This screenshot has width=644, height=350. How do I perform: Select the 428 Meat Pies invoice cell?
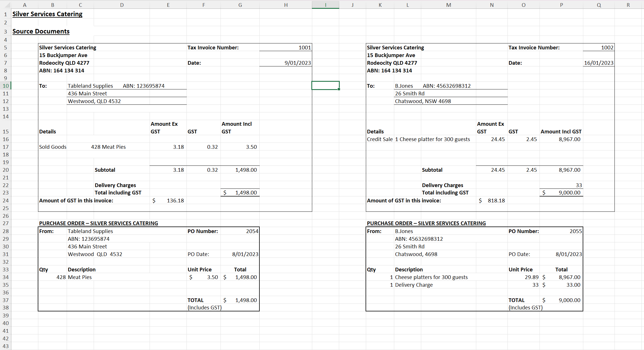point(108,147)
